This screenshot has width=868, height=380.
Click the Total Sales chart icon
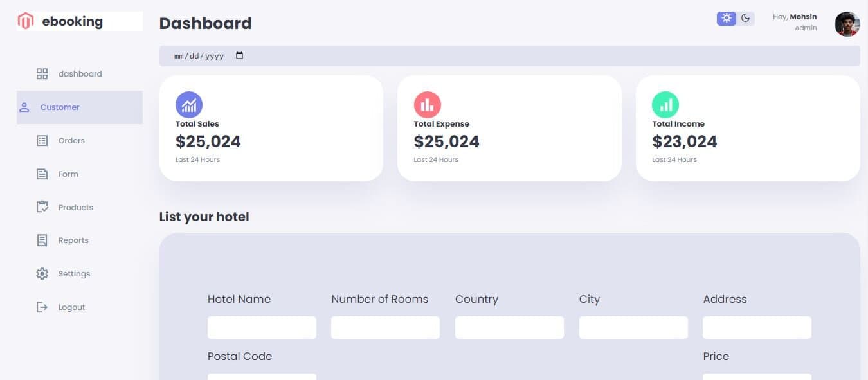click(189, 105)
